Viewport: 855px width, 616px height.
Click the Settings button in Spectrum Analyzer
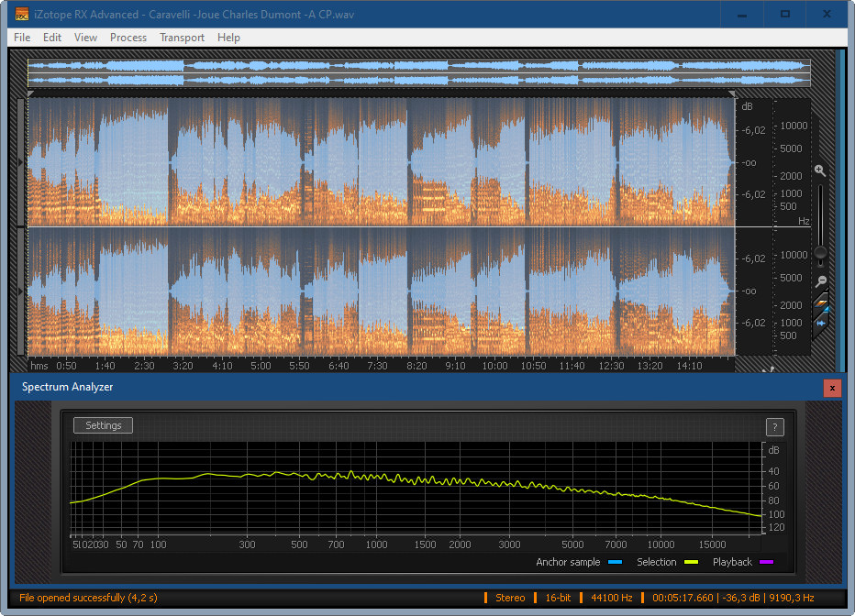103,425
